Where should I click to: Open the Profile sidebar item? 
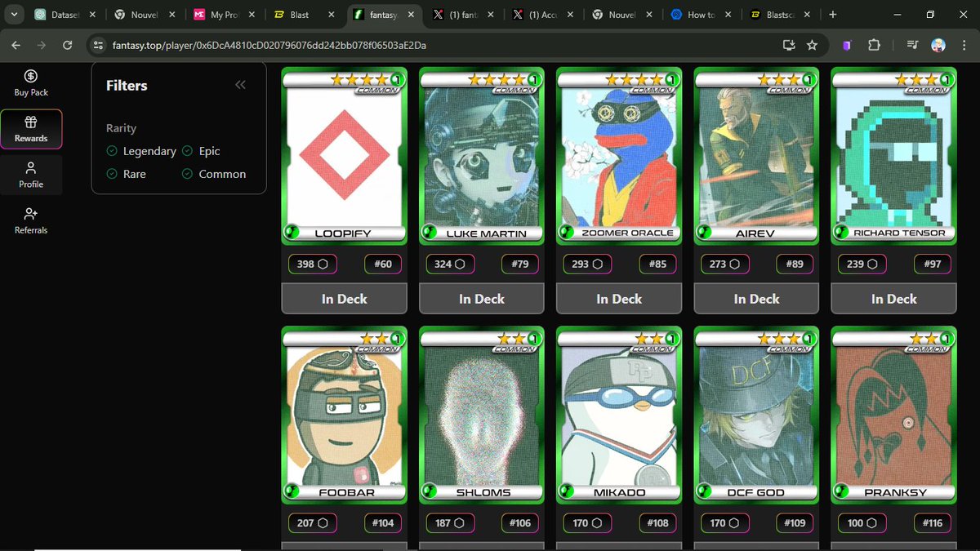31,175
